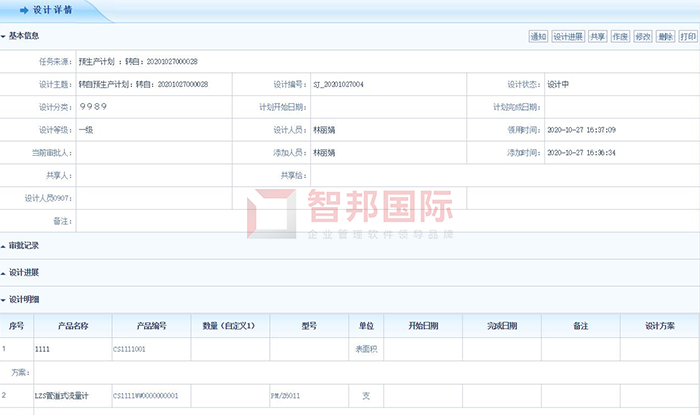Click the 修改 button
Image resolution: width=700 pixels, height=415 pixels.
click(x=643, y=37)
